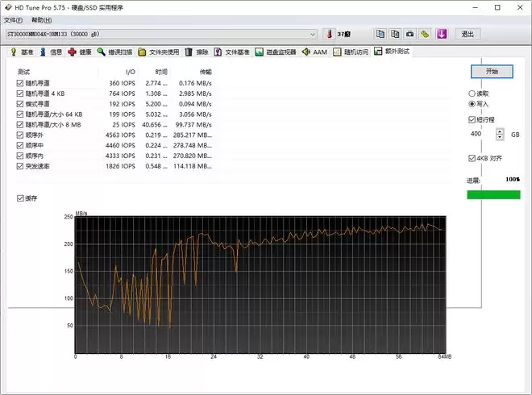532x395 pixels.
Task: Click the camera save screenshot icon
Action: [409, 34]
